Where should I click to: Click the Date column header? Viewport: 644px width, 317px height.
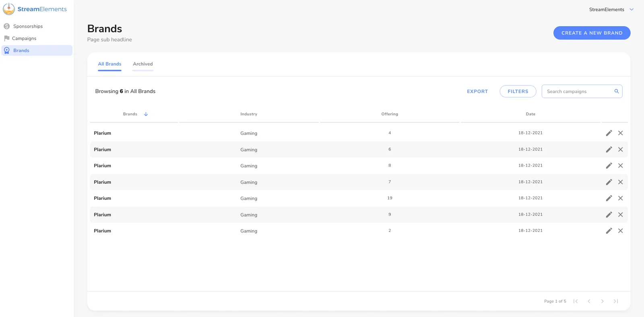click(530, 114)
